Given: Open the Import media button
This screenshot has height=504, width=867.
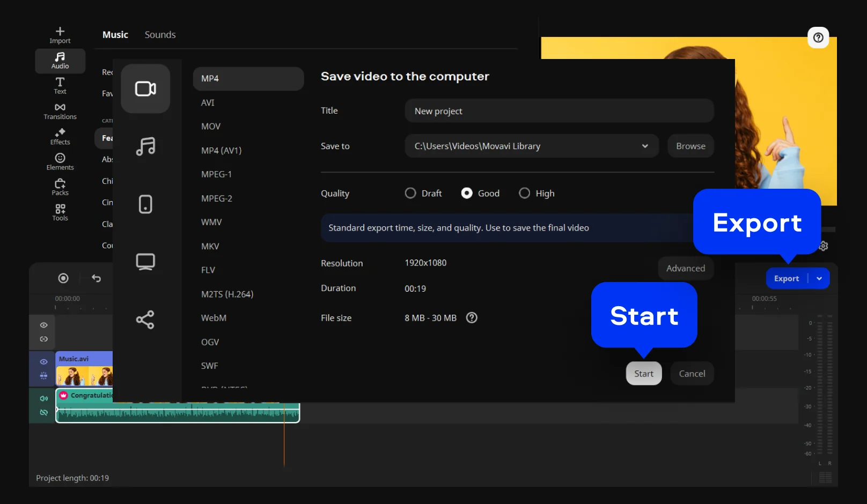Looking at the screenshot, I should click(60, 35).
